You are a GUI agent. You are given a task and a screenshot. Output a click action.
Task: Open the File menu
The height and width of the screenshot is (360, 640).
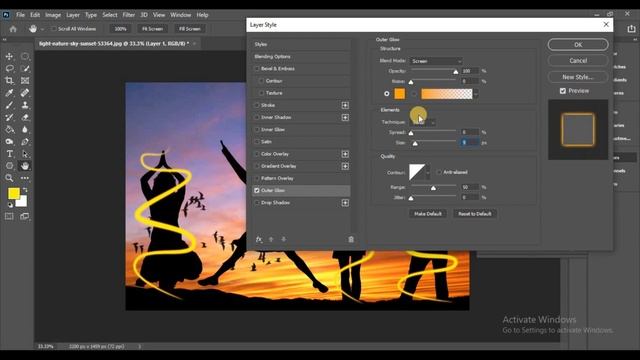(20, 15)
